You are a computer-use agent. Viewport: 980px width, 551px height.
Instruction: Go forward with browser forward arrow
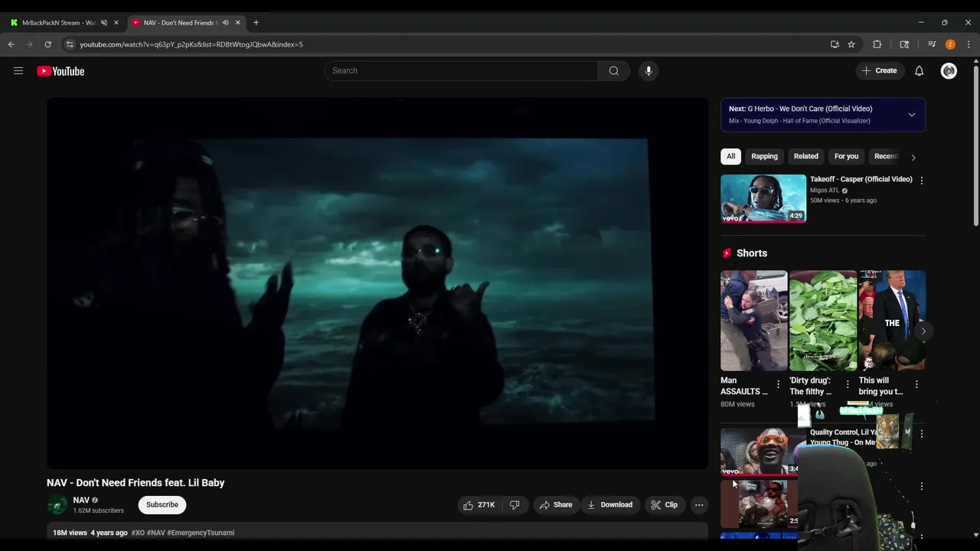coord(30,44)
